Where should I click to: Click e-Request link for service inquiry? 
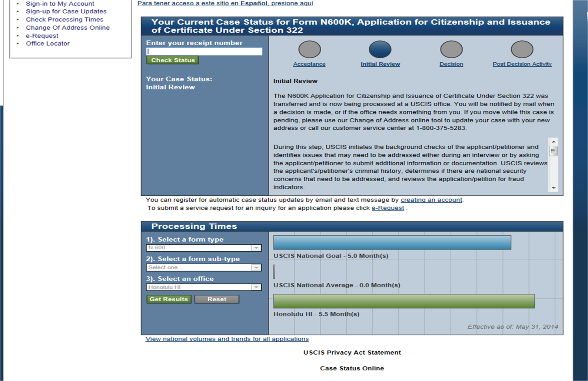point(388,208)
